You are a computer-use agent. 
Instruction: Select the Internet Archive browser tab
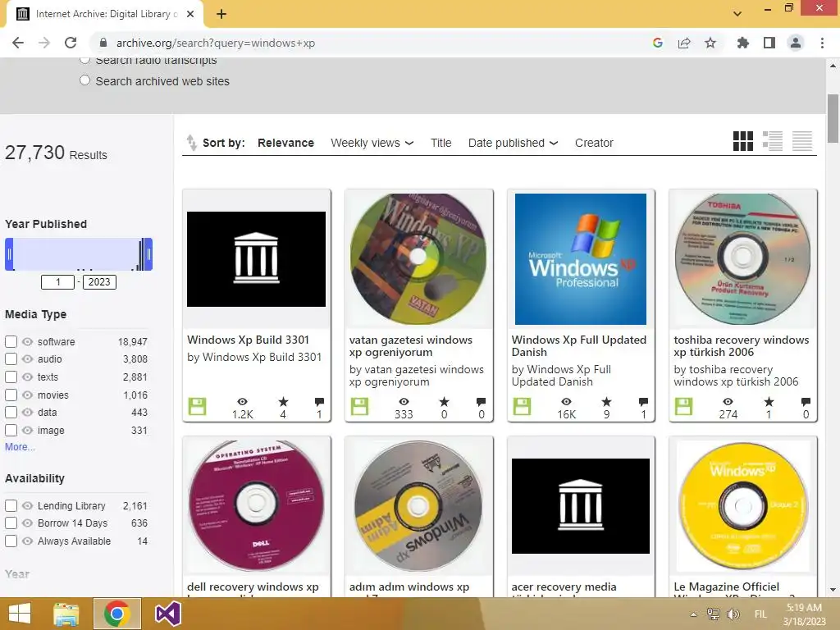click(x=104, y=14)
